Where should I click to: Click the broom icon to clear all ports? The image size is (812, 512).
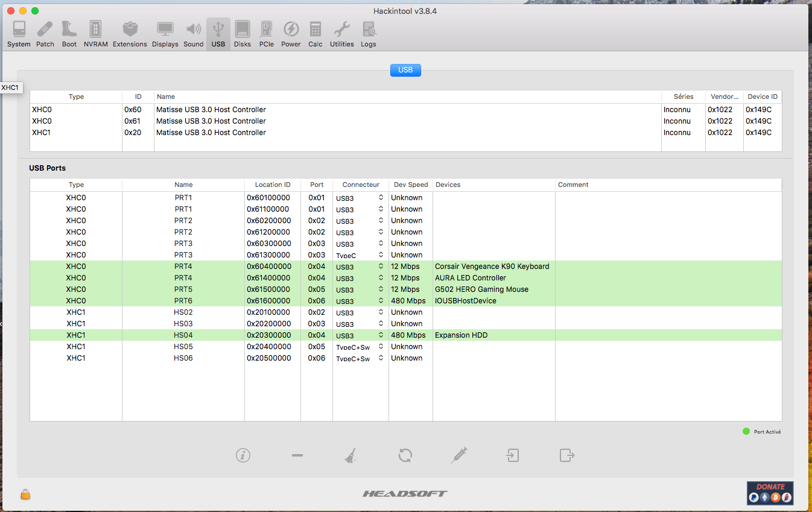click(x=350, y=456)
